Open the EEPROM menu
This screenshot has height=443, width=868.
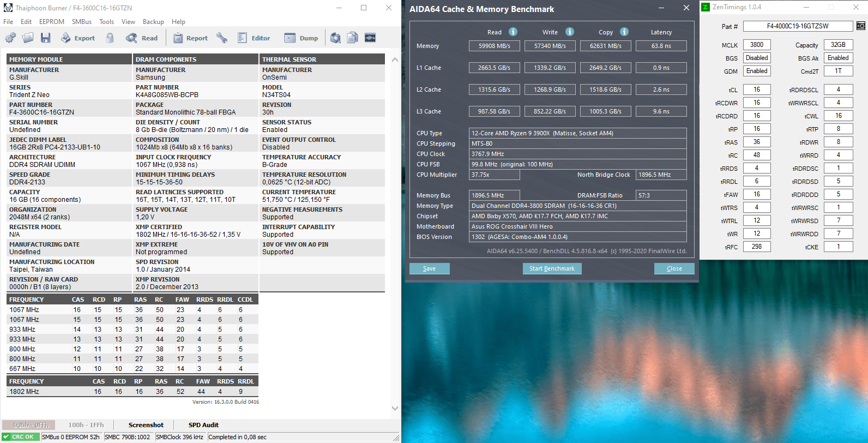pos(52,22)
